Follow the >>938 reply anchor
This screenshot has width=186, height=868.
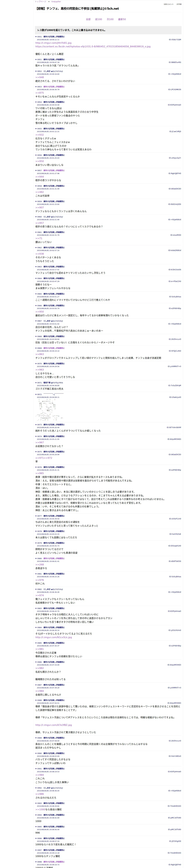click(x=40, y=254)
